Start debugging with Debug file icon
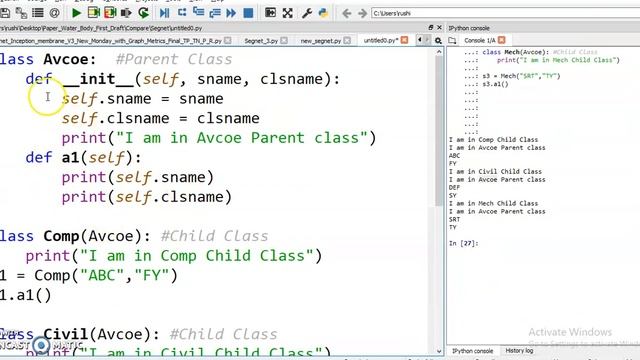The height and width of the screenshot is (360, 640). (164, 13)
